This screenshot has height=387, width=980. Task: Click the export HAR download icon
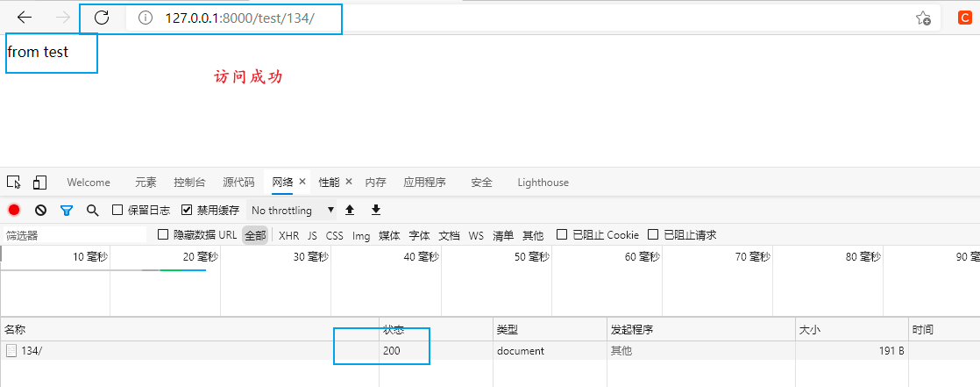[376, 210]
